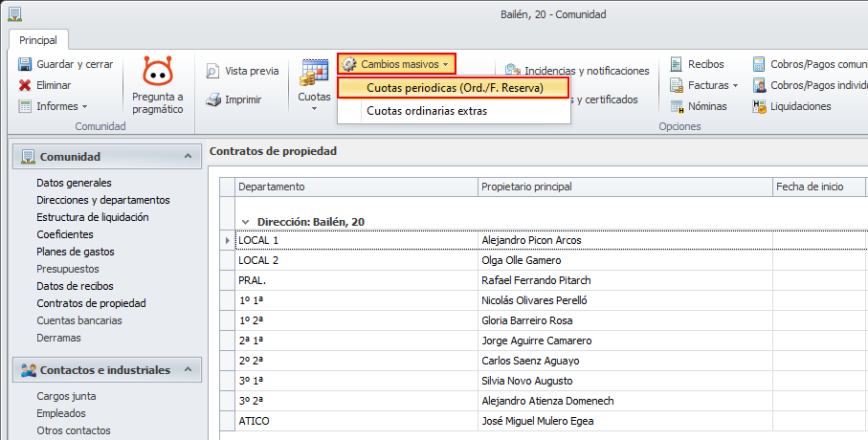Collapse the Comunidad sidebar section
868x440 pixels.
(x=187, y=156)
